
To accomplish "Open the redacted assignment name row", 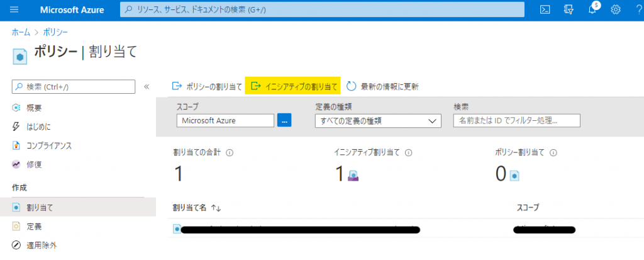I will click(x=300, y=230).
